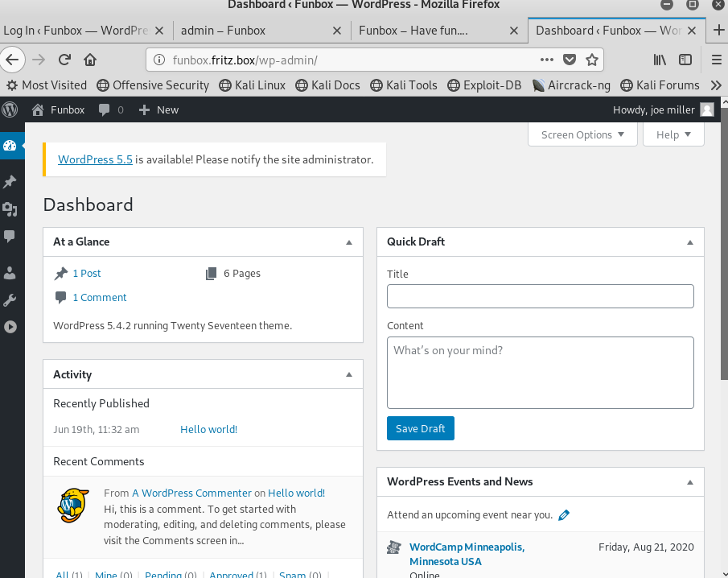The width and height of the screenshot is (728, 578).
Task: Open page actions three-dot menu
Action: tap(547, 60)
